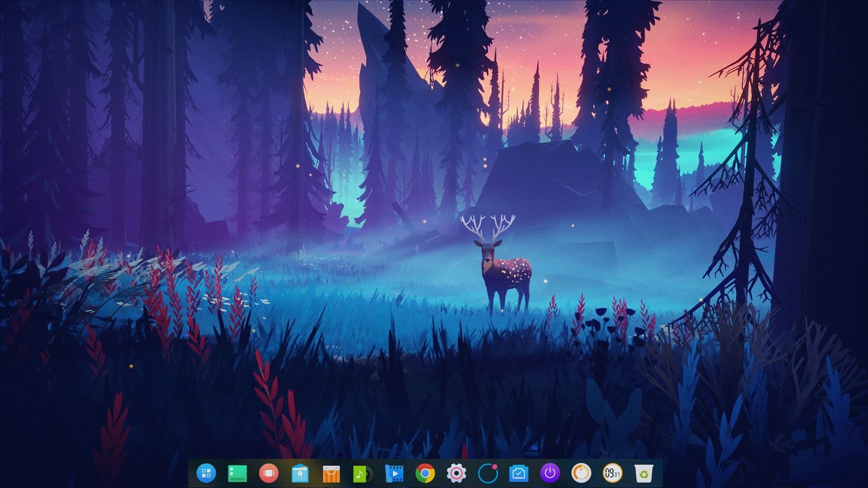Image resolution: width=868 pixels, height=488 pixels.
Task: Click the 09:37 clock in the dock
Action: coord(612,473)
